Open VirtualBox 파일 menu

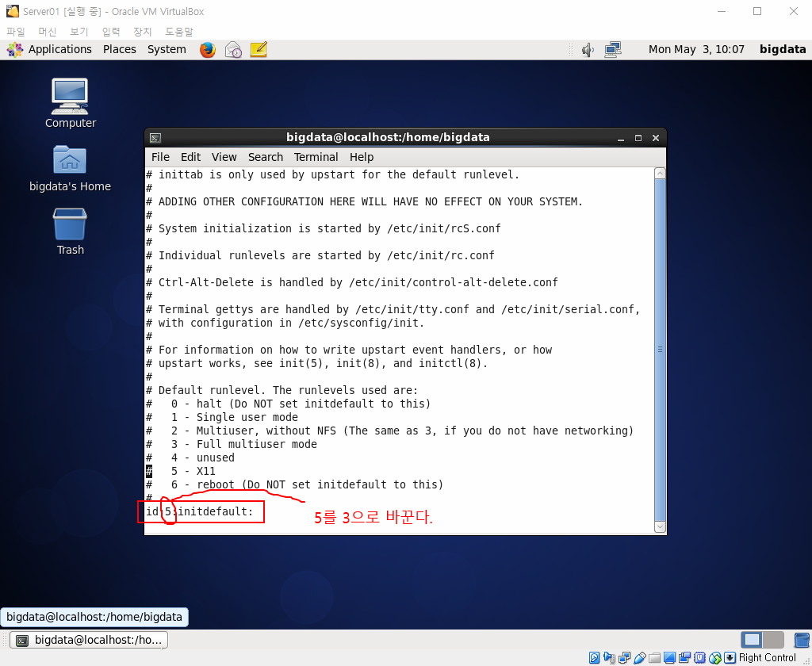click(16, 32)
